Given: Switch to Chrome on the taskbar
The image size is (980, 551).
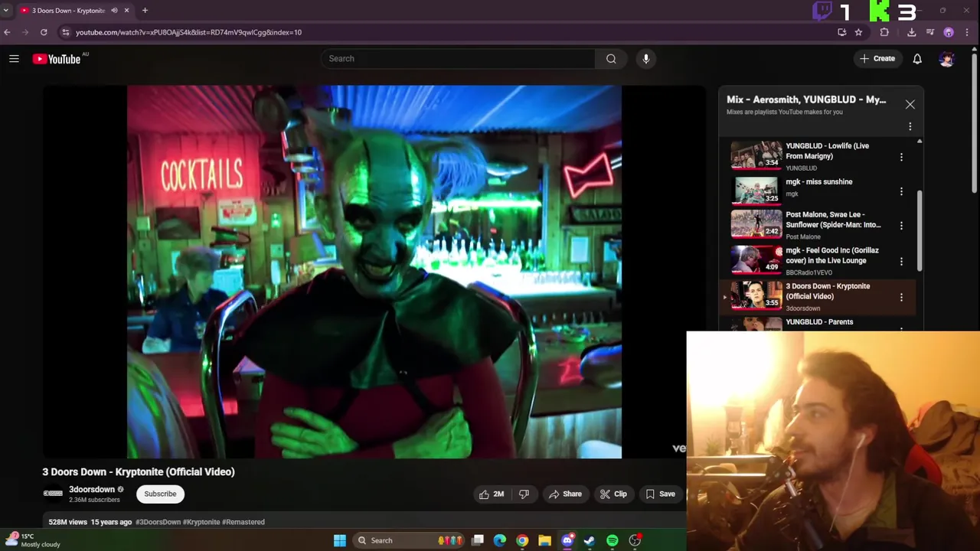Looking at the screenshot, I should coord(522,540).
